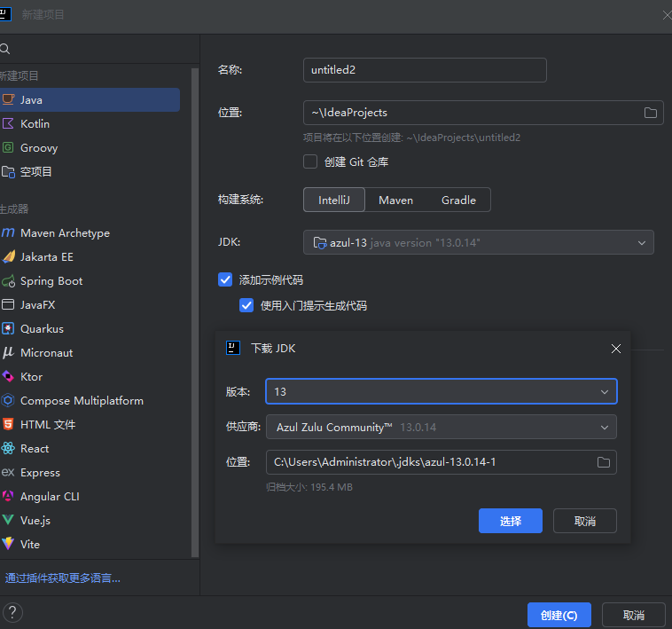Enable the Create Git repository checkbox
The width and height of the screenshot is (672, 629).
(310, 161)
